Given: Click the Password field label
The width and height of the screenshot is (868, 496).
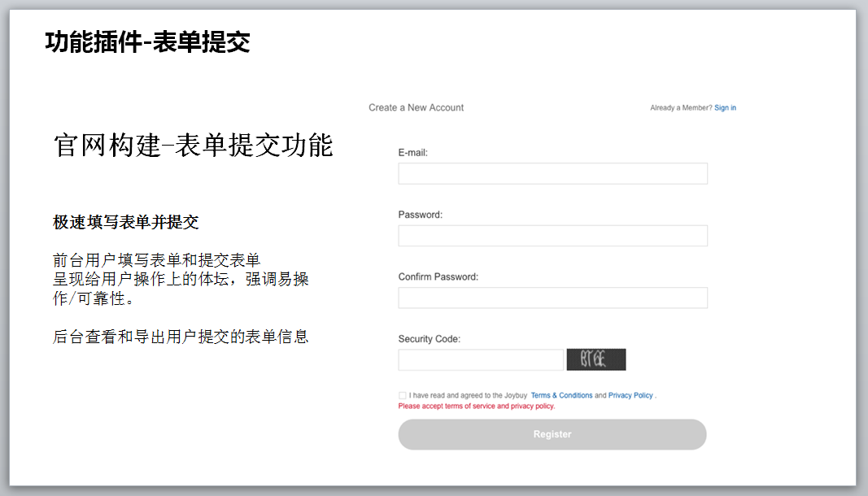Looking at the screenshot, I should [x=420, y=215].
